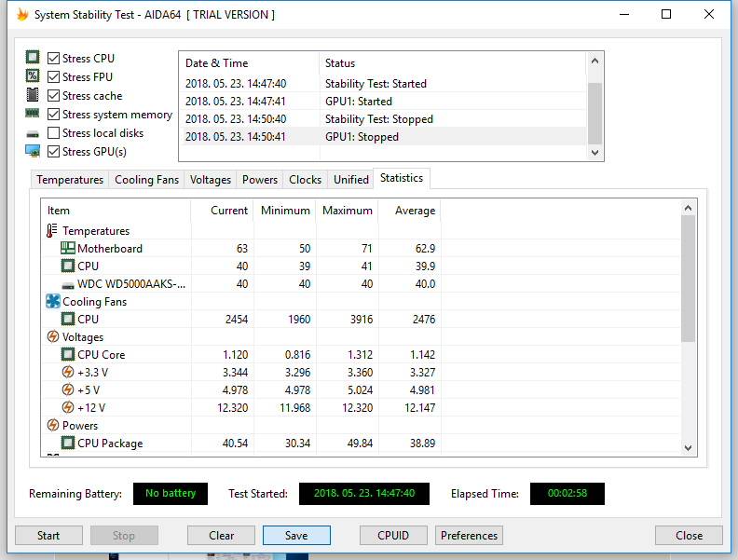Open the Powers tab

(x=260, y=180)
